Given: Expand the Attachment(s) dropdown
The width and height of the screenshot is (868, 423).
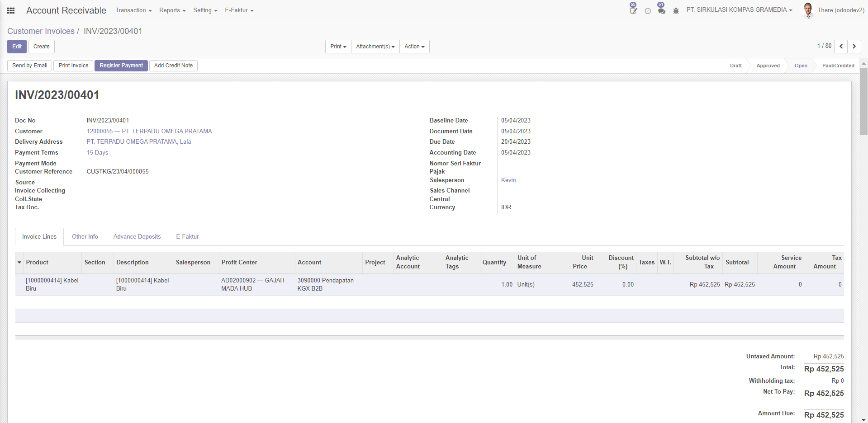Looking at the screenshot, I should [x=375, y=47].
